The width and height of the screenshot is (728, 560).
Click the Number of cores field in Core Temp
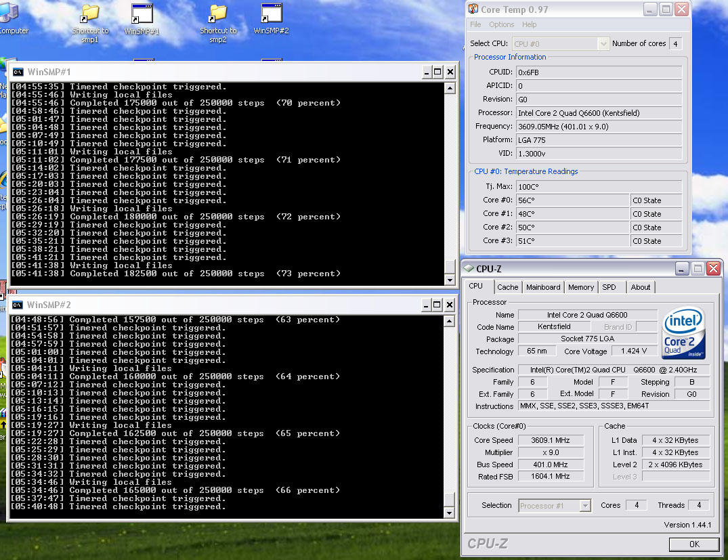coord(676,43)
